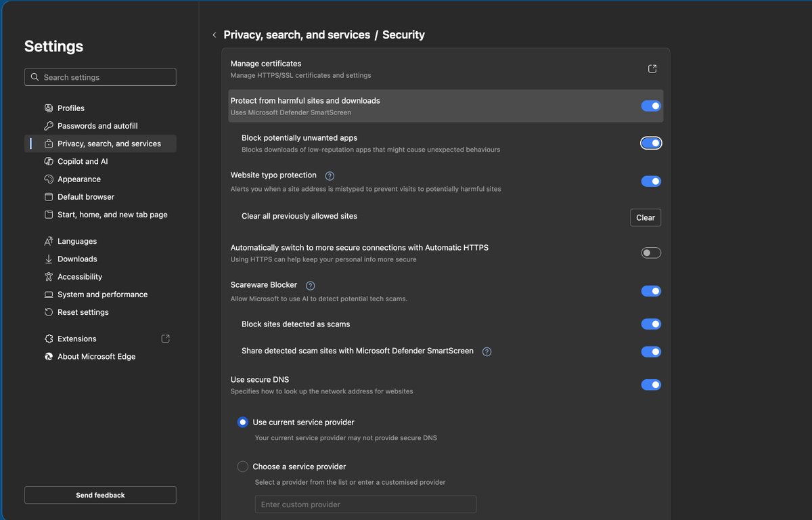Go to Copilot and AI settings
Viewport: 812px width, 520px height.
click(x=100, y=161)
